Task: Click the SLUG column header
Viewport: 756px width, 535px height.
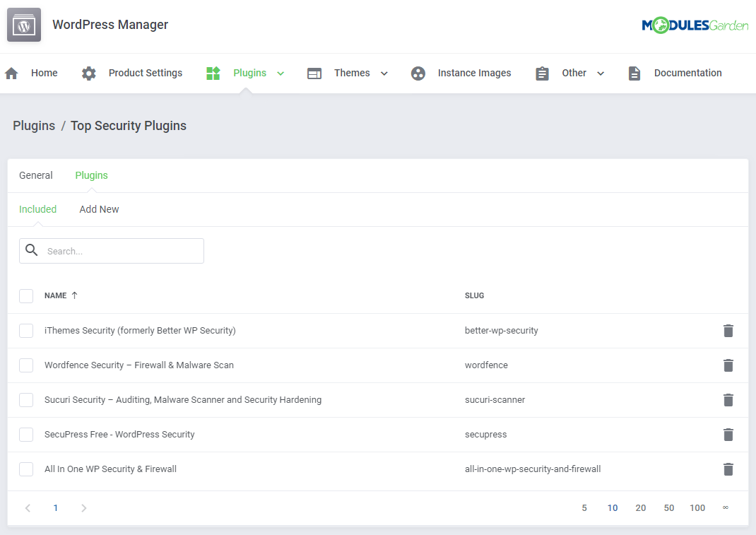Action: click(x=474, y=295)
